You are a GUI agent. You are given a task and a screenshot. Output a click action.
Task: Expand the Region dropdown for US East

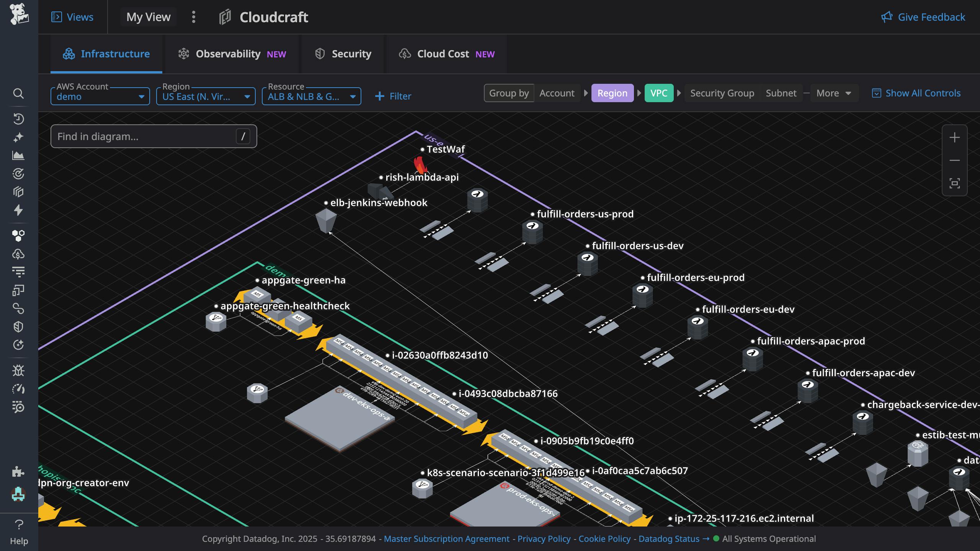(x=206, y=96)
